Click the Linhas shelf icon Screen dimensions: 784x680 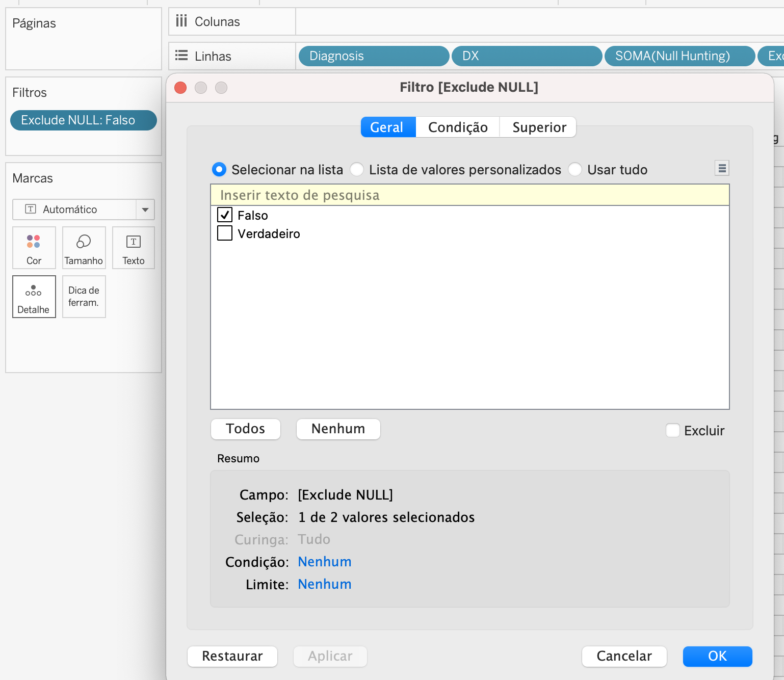coord(181,56)
